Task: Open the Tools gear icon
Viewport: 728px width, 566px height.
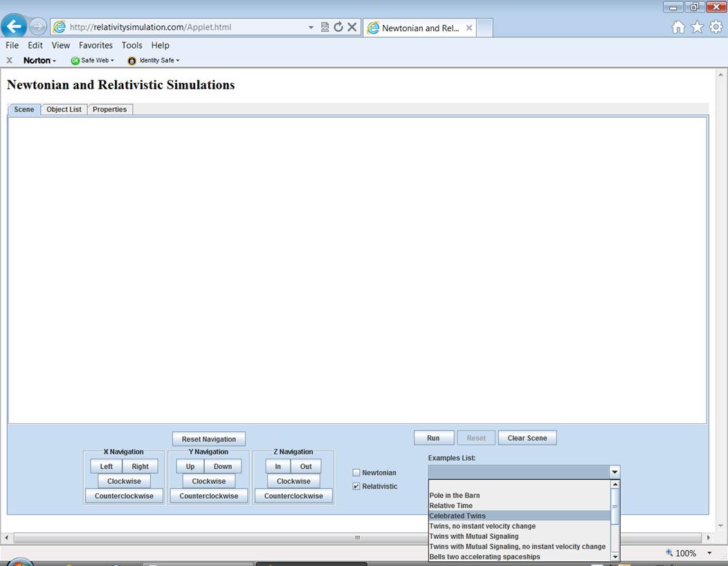Action: tap(716, 27)
